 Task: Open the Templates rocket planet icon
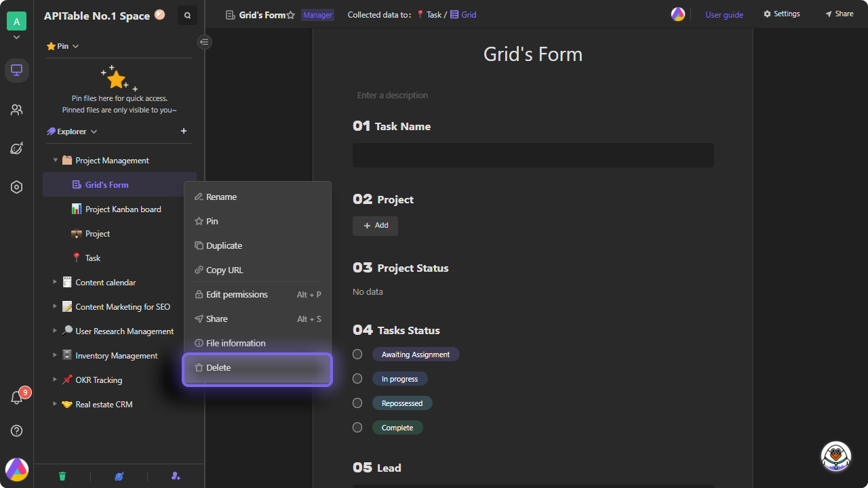pos(17,148)
